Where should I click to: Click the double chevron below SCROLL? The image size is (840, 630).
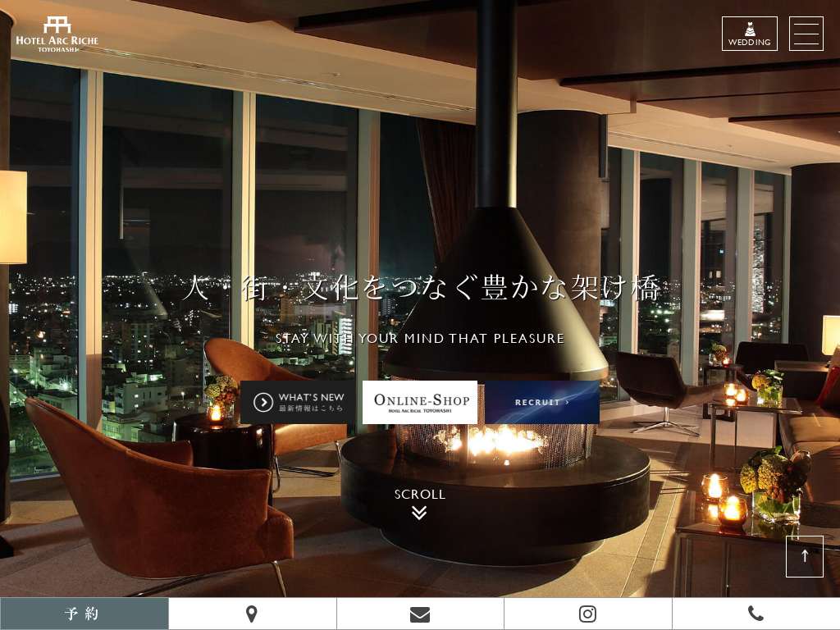point(419,513)
